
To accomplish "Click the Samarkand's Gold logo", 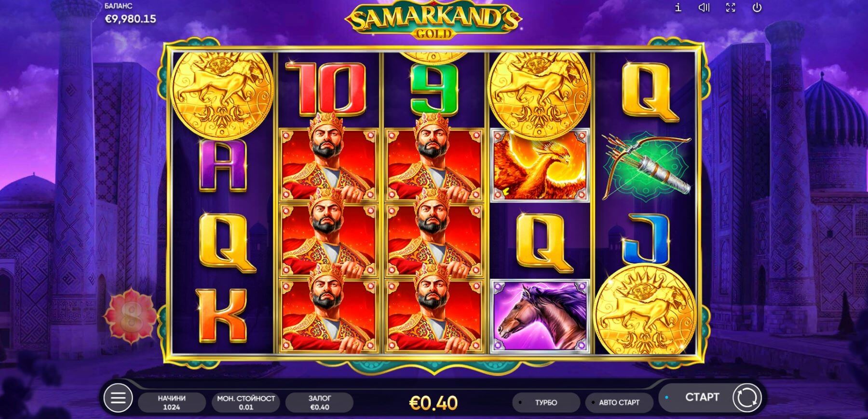I will (x=434, y=21).
